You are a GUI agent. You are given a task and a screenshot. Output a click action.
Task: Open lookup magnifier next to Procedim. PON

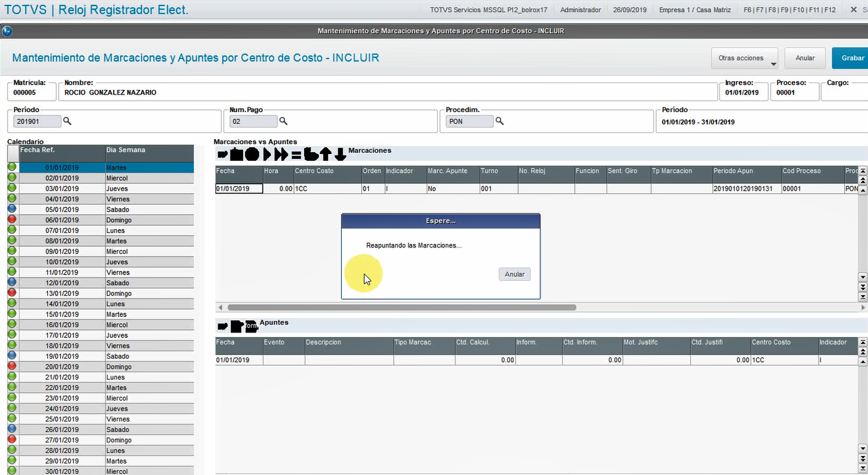point(499,121)
